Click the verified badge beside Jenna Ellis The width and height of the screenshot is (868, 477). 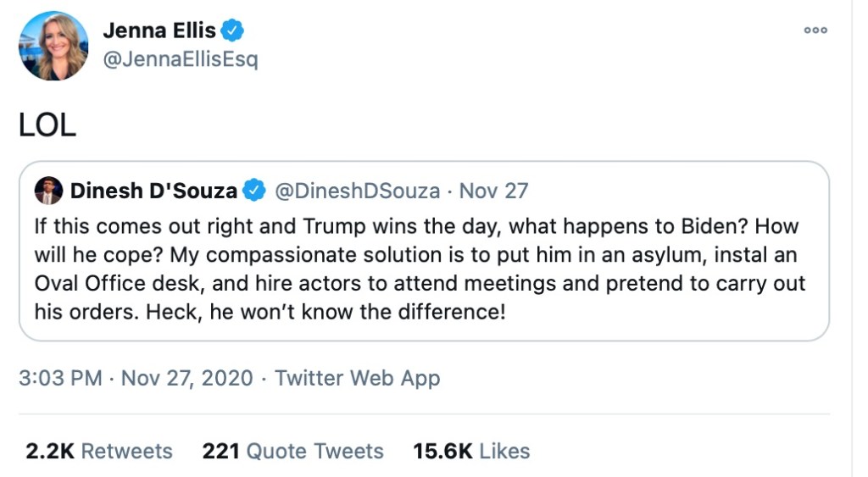click(x=232, y=31)
